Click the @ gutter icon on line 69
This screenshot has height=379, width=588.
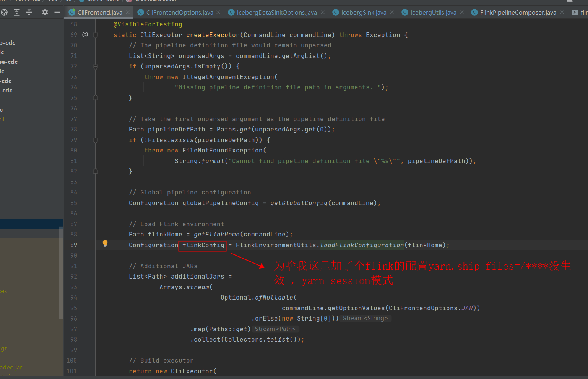tap(85, 34)
